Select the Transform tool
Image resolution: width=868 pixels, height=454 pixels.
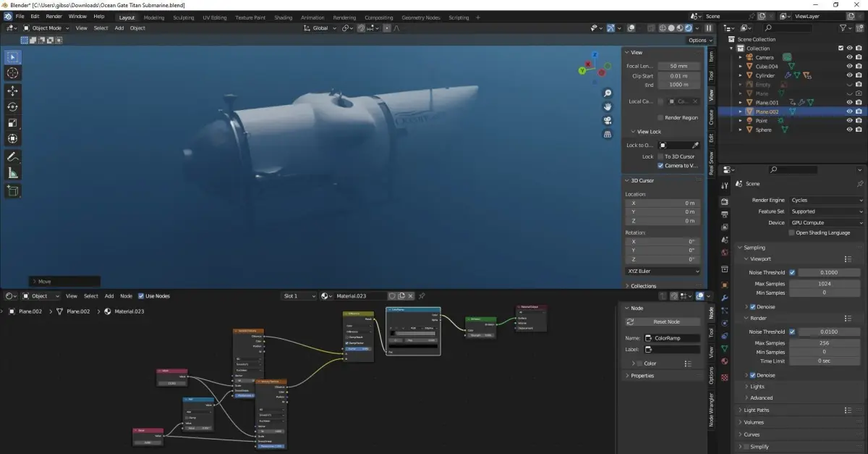[x=13, y=139]
